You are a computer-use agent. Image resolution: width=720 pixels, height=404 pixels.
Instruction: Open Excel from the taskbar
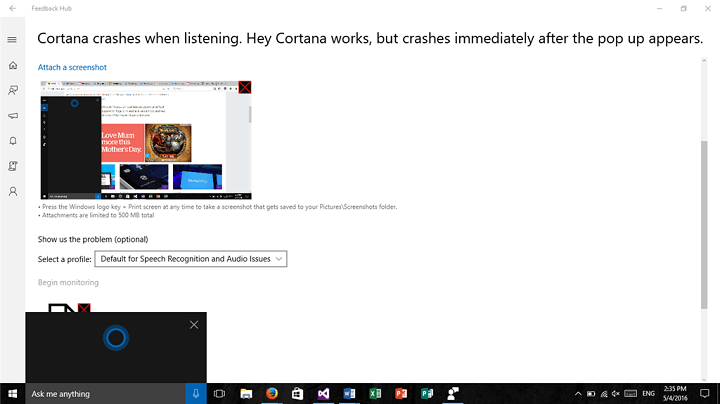coord(375,394)
